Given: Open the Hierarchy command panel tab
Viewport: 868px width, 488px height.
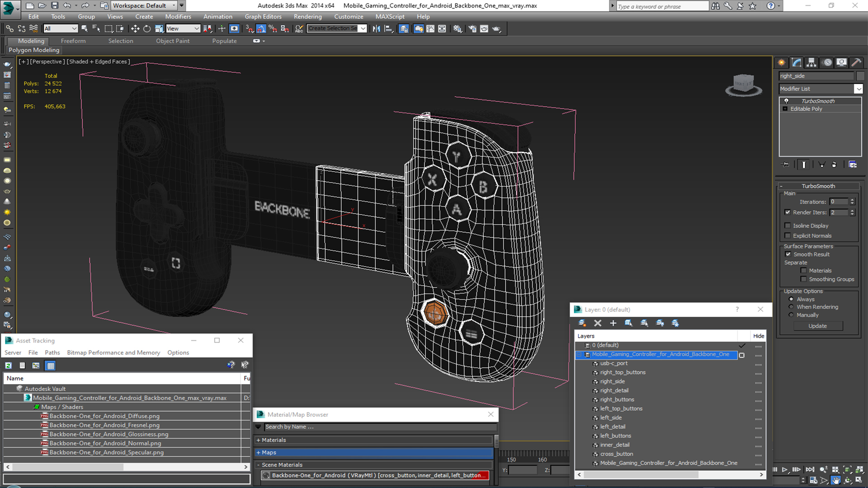Looking at the screenshot, I should pos(811,62).
